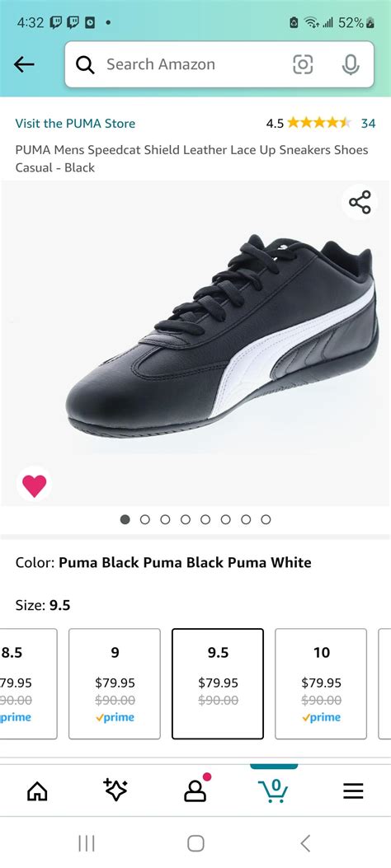Open the account profile tab
Image resolution: width=391 pixels, height=868 pixels.
tap(195, 790)
